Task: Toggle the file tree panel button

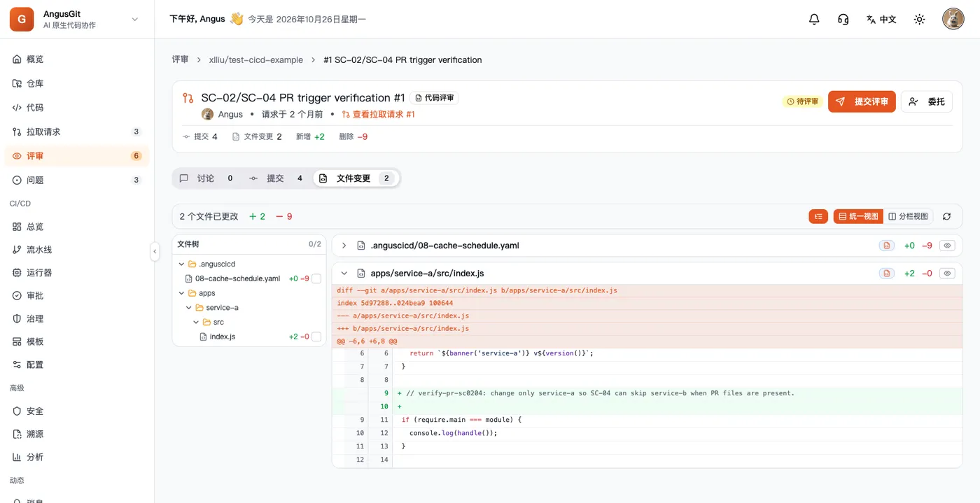Action: pyautogui.click(x=818, y=217)
